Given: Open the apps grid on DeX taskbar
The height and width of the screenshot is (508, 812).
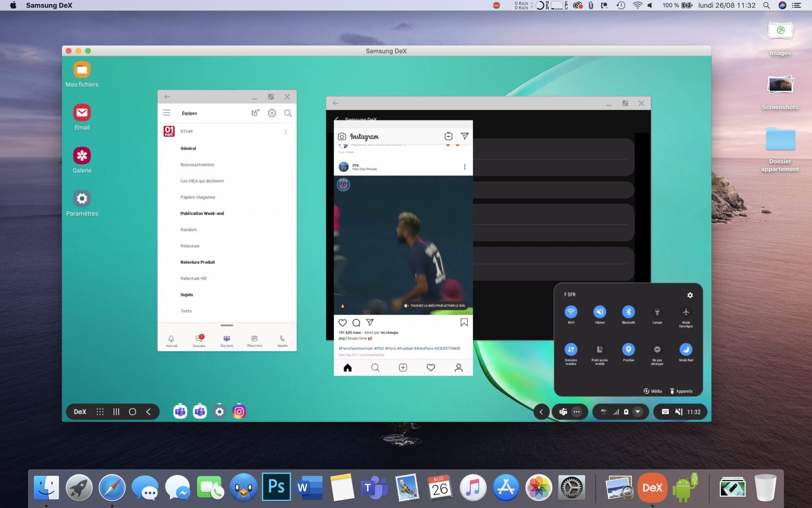Looking at the screenshot, I should click(x=100, y=412).
